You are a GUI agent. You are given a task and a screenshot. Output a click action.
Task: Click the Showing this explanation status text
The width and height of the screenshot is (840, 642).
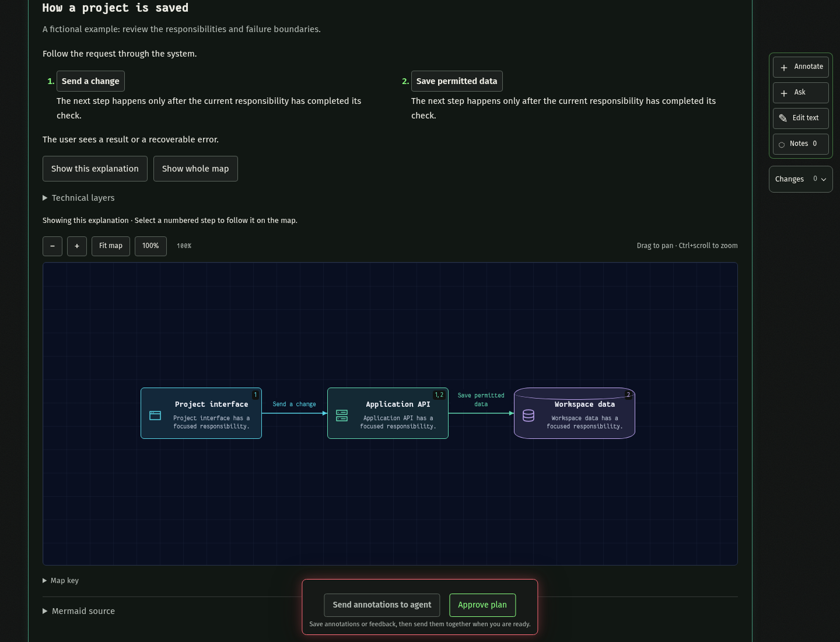tap(170, 221)
